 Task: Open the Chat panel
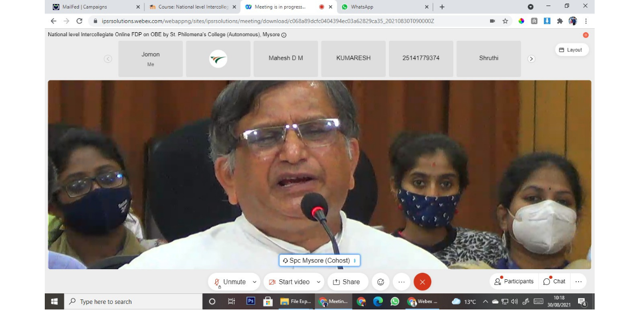point(554,281)
